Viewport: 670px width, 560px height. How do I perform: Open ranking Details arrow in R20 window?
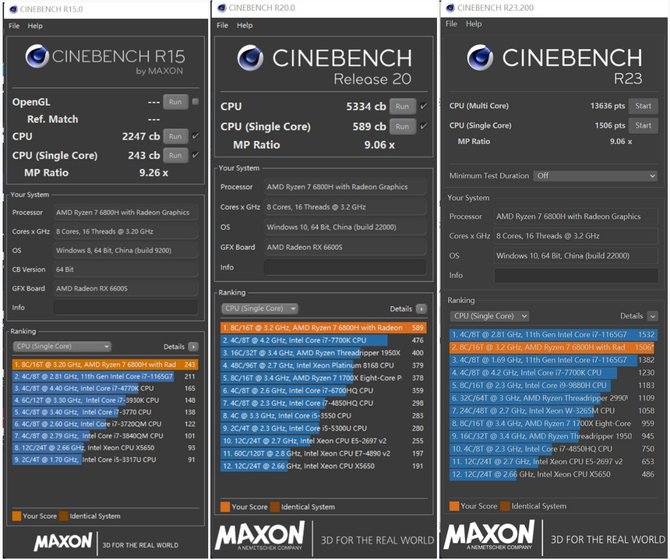click(x=421, y=308)
